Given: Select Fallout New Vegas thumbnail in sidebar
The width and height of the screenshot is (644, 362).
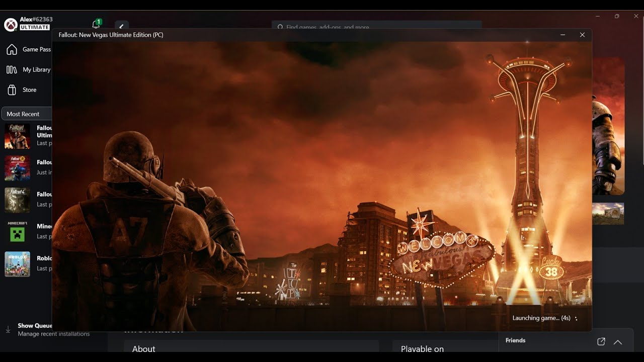Looking at the screenshot, I should 17,136.
